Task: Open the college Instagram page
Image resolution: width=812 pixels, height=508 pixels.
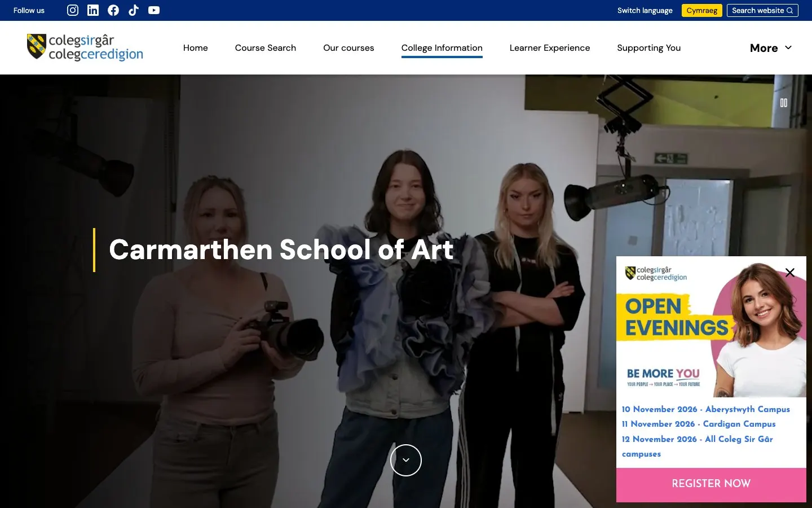Action: pyautogui.click(x=73, y=10)
